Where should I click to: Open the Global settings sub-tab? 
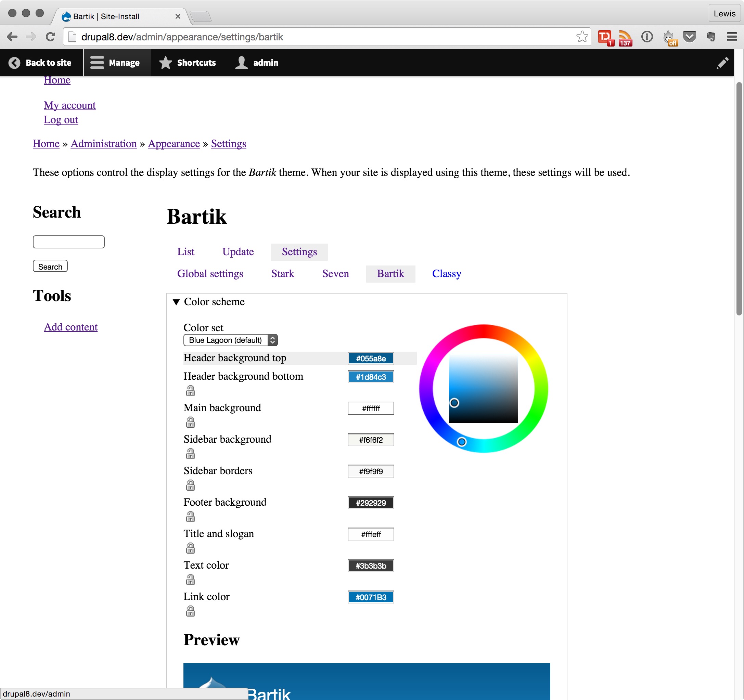(x=210, y=274)
